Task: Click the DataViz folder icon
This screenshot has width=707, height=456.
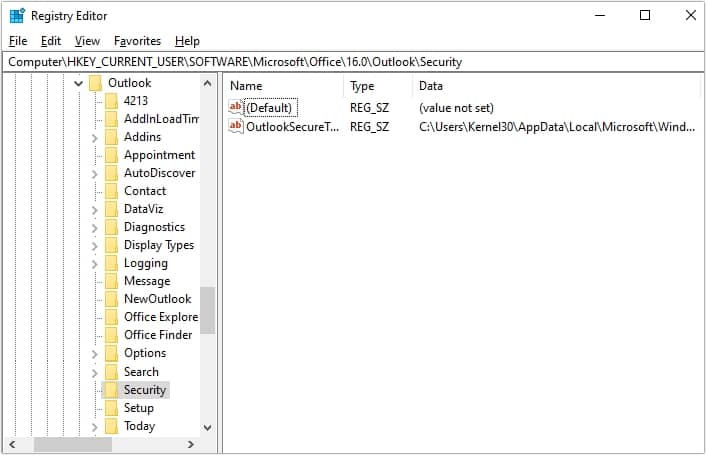Action: coord(111,209)
